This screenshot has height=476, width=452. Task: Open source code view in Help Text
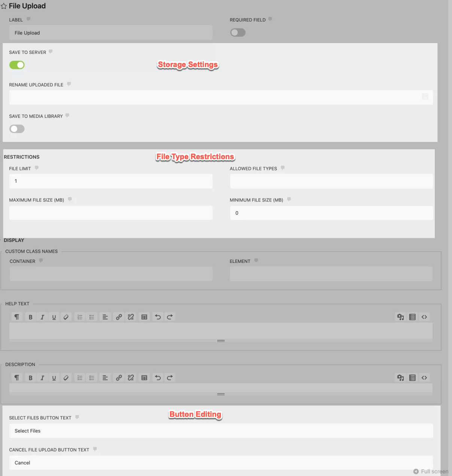click(x=424, y=317)
